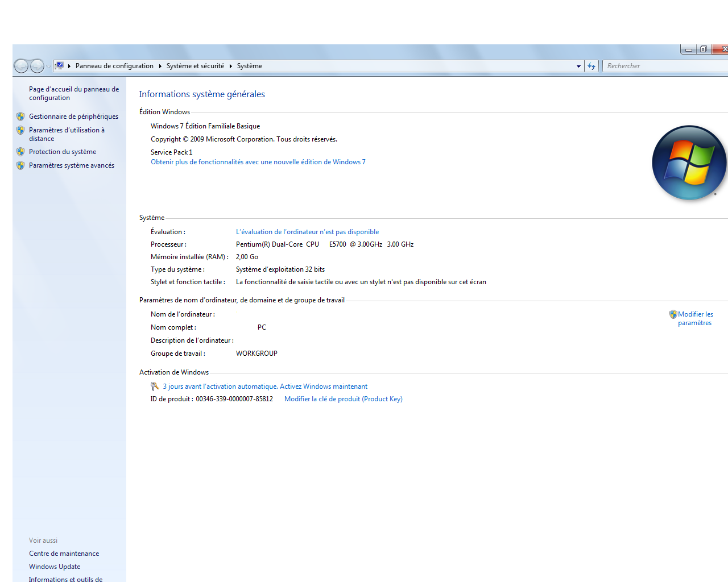Click the Control Panel icon in address bar

click(x=59, y=66)
